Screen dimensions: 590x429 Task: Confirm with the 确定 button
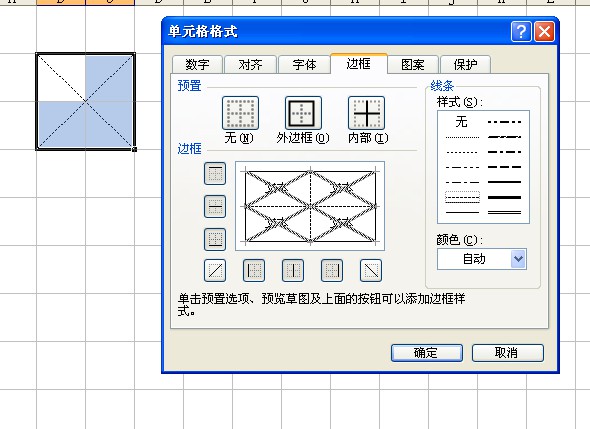point(427,353)
